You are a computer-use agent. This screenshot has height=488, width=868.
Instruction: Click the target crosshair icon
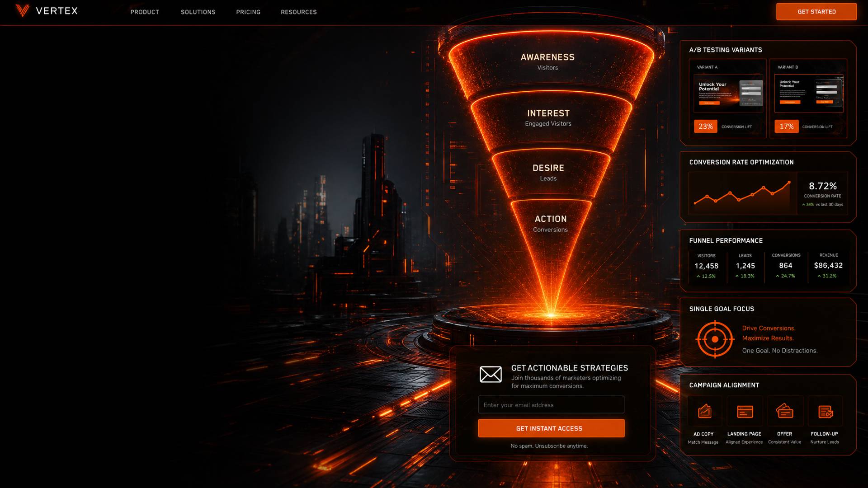click(x=715, y=339)
